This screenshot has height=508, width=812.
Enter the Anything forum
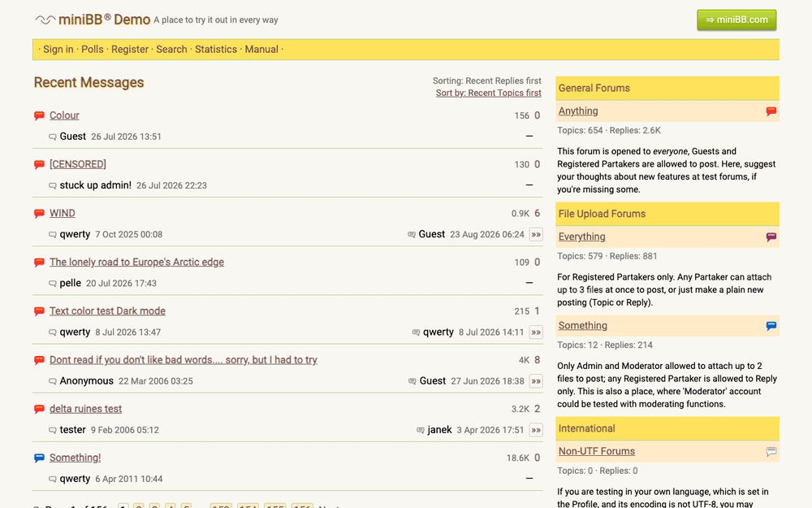578,111
